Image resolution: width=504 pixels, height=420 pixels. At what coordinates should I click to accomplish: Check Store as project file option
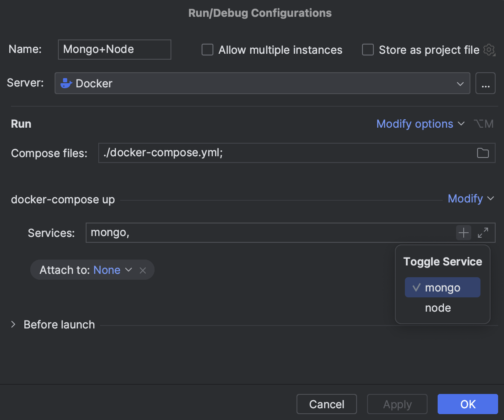pyautogui.click(x=368, y=50)
